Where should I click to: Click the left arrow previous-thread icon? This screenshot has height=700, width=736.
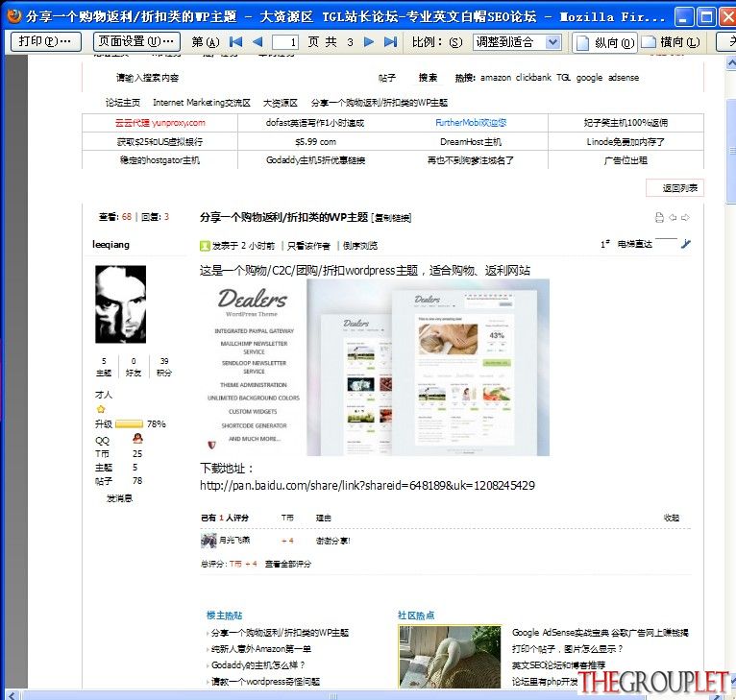(673, 217)
